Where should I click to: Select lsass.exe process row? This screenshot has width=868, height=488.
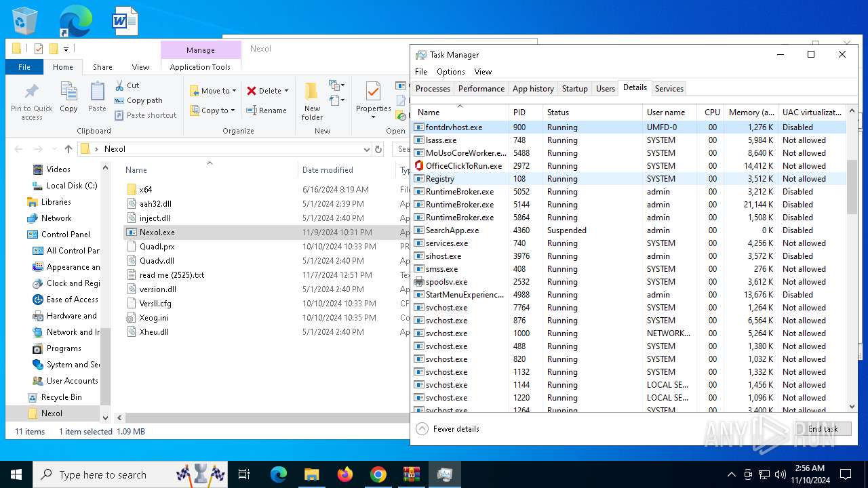629,140
